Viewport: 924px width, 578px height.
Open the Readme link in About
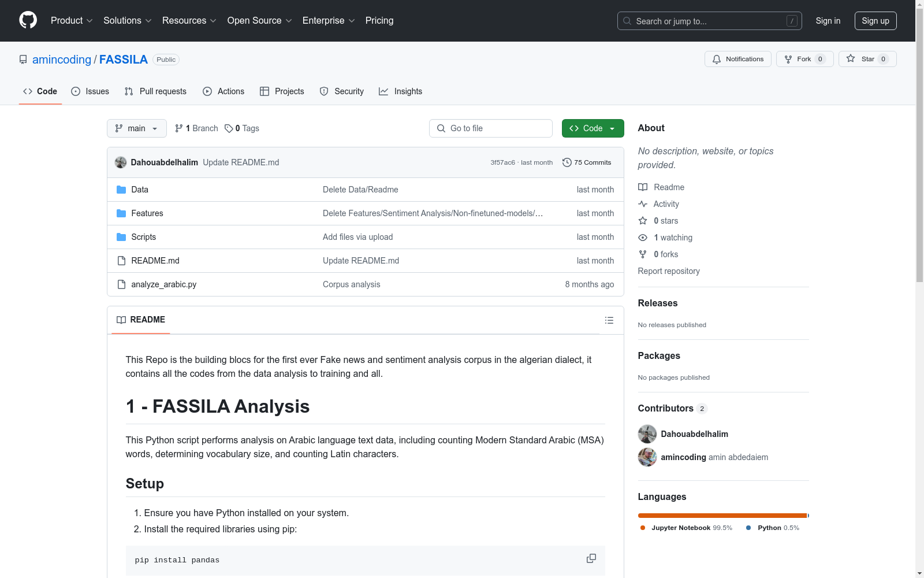(661, 187)
